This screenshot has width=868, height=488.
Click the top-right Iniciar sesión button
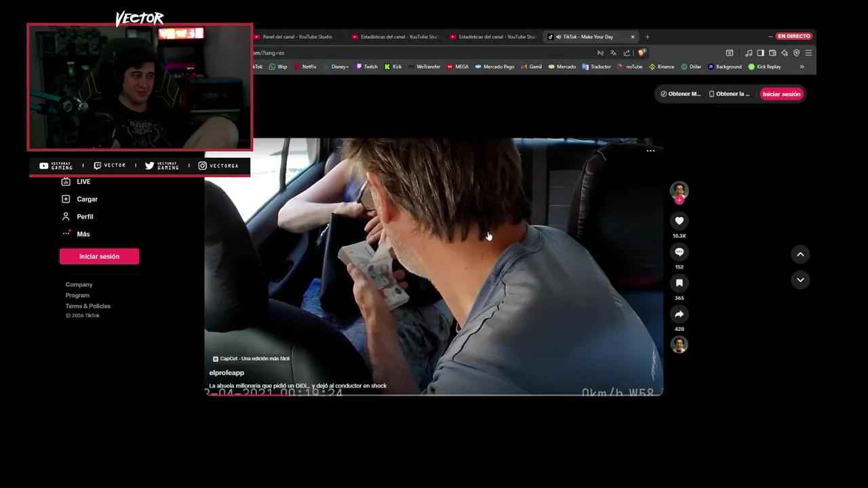pyautogui.click(x=781, y=94)
